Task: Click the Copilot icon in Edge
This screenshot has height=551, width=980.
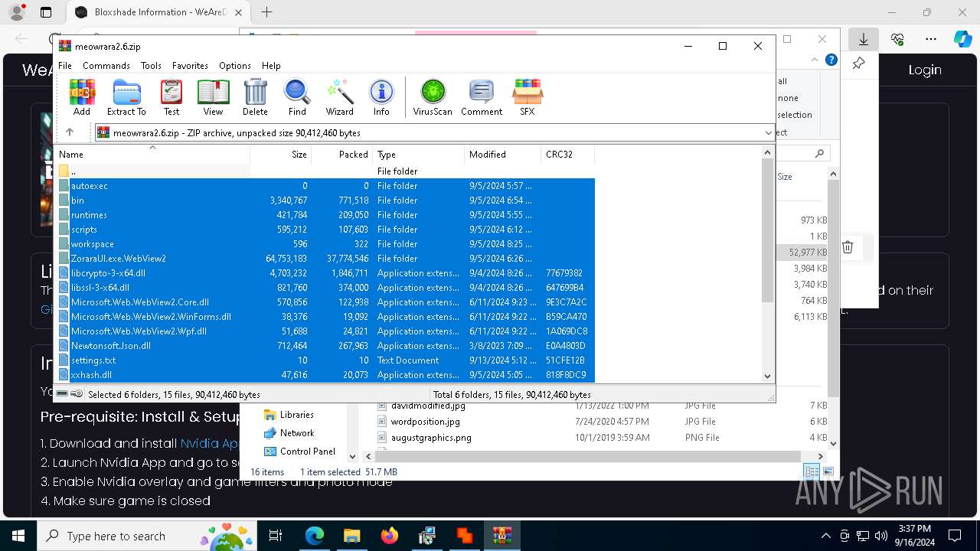Action: click(x=962, y=39)
